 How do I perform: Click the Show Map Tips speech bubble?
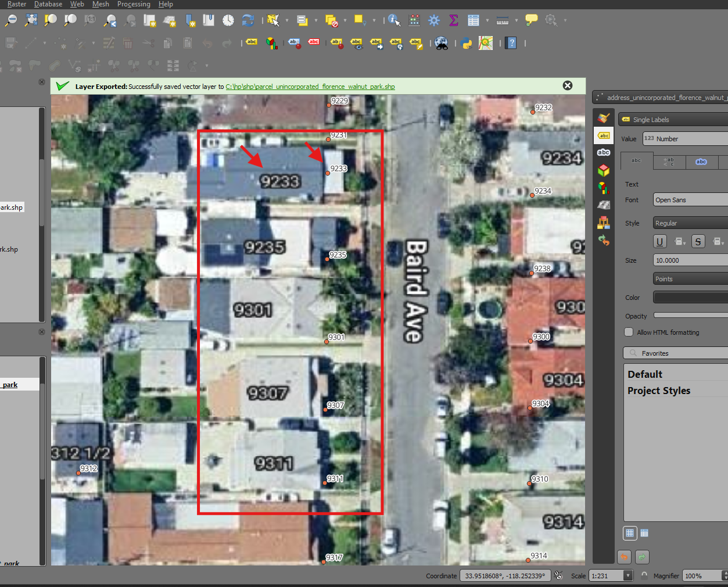tap(531, 20)
